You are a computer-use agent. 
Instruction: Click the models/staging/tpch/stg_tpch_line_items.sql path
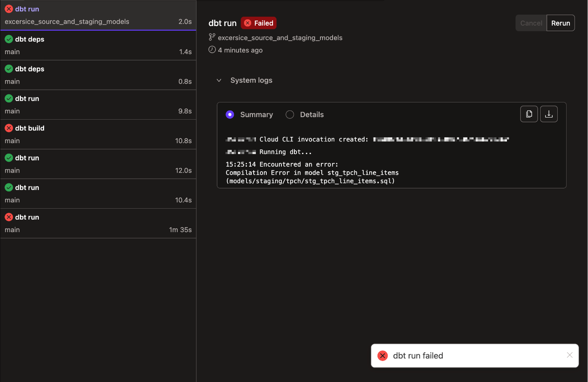pos(310,181)
